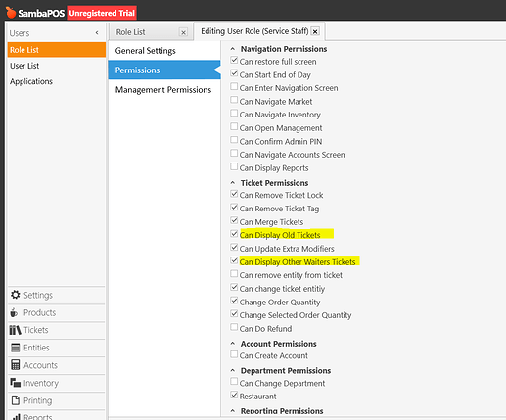Enable Can Navigate Accounts Screen
The image size is (506, 420).
[234, 154]
